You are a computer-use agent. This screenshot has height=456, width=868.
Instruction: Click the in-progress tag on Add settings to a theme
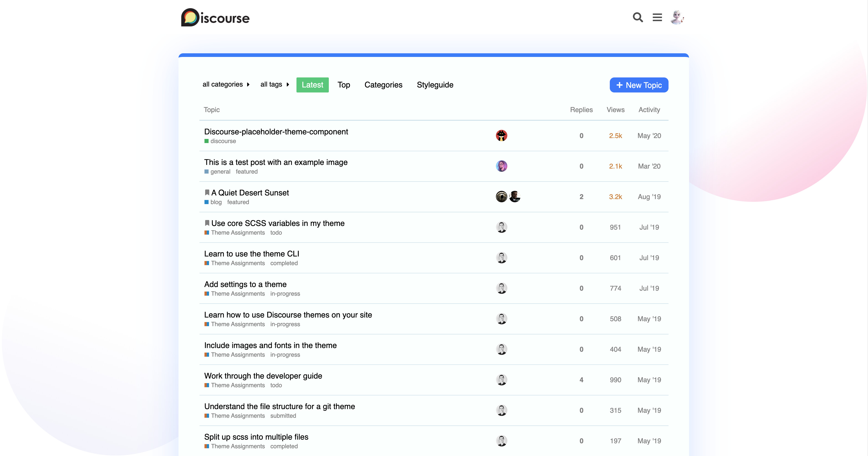click(285, 294)
